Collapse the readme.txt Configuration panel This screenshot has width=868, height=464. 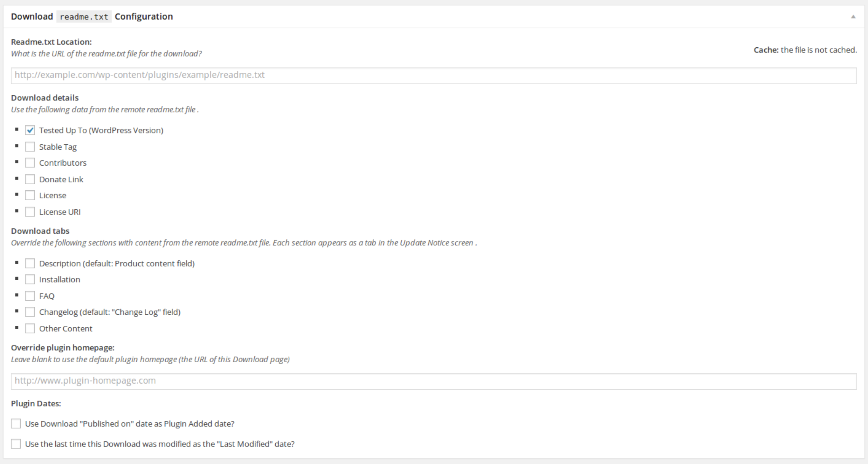(x=853, y=17)
